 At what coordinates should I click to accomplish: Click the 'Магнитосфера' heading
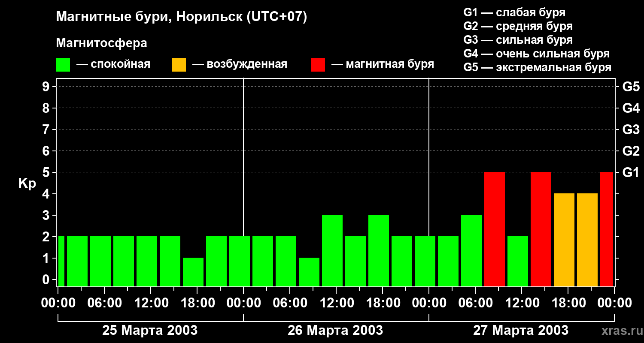click(101, 43)
